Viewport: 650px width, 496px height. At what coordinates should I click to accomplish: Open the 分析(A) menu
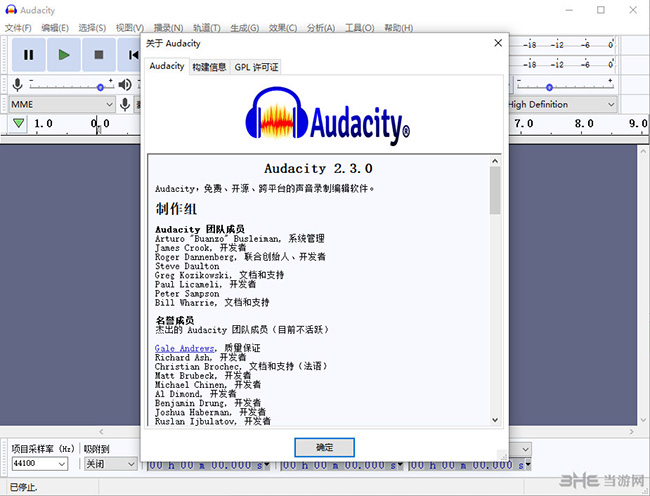tap(321, 28)
